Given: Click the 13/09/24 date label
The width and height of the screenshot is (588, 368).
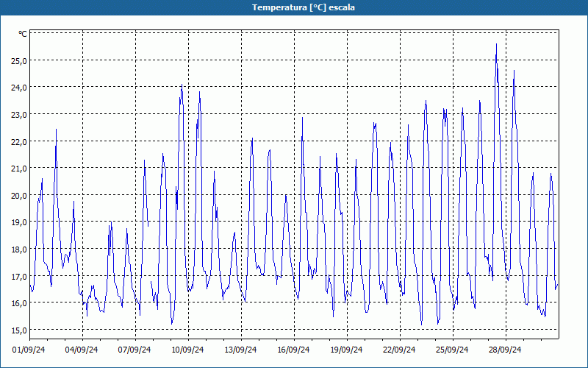Looking at the screenshot, I should coord(240,350).
